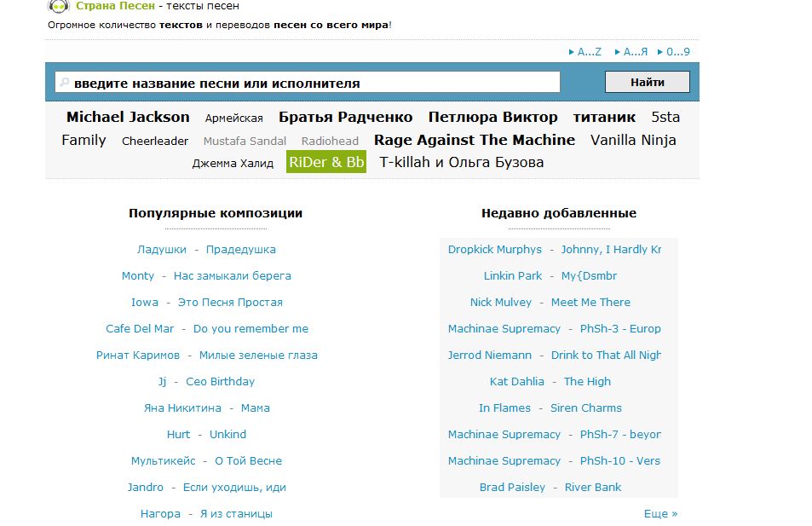Open the Нагора artist link
The image size is (812, 526).
160,513
